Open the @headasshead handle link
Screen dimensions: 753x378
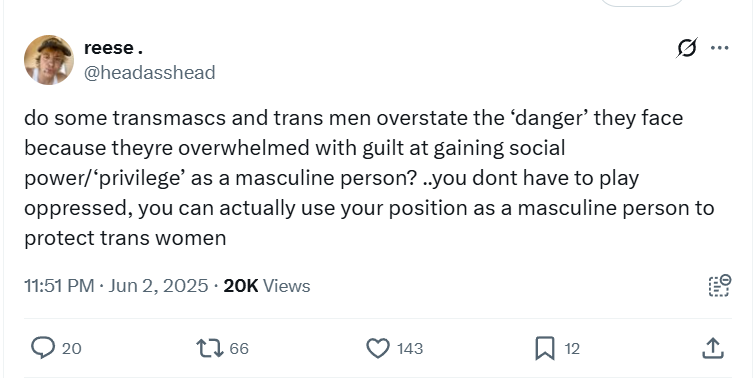pyautogui.click(x=149, y=73)
